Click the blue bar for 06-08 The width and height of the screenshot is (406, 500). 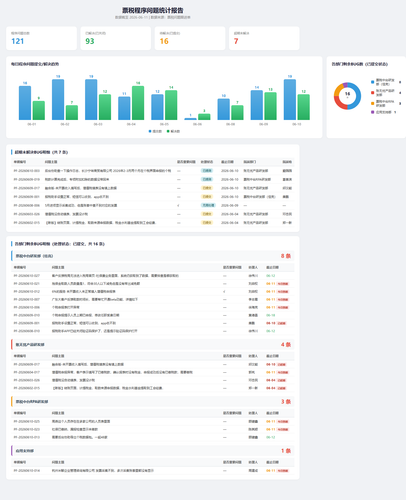(x=224, y=109)
